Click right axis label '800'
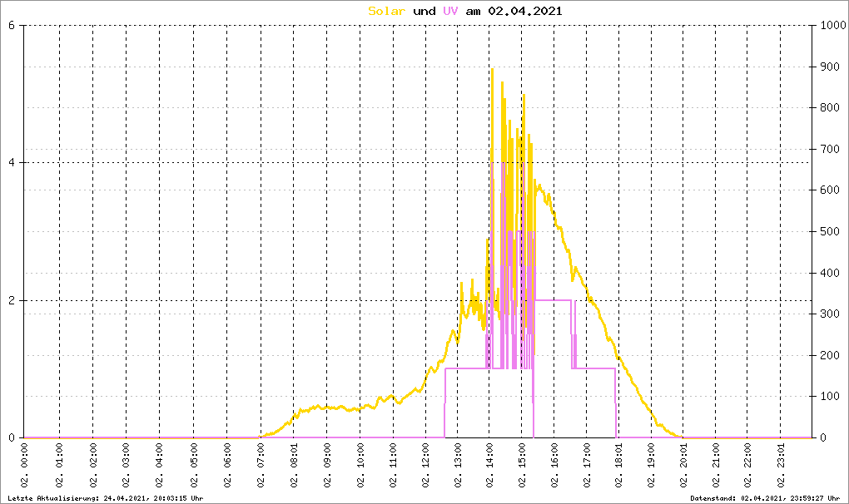This screenshot has width=849, height=504. [830, 108]
